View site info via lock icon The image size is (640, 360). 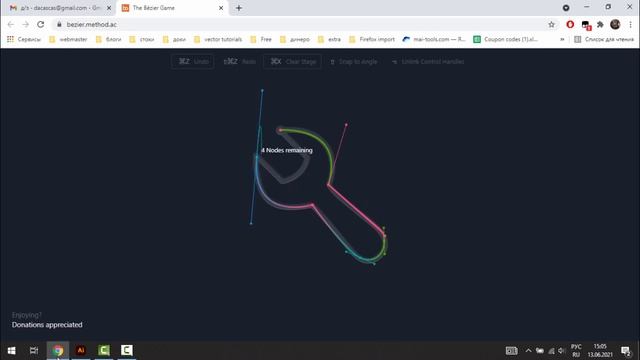point(59,24)
